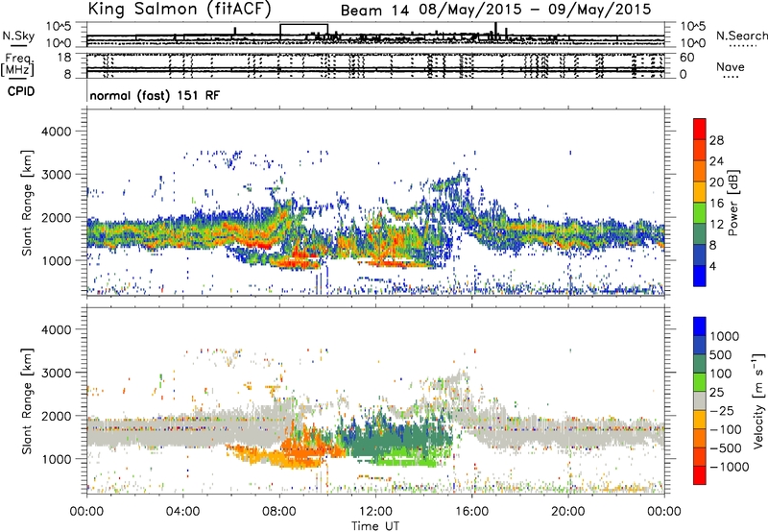Click the 20:00 time axis tick label
The height and width of the screenshot is (532, 768).
[568, 512]
